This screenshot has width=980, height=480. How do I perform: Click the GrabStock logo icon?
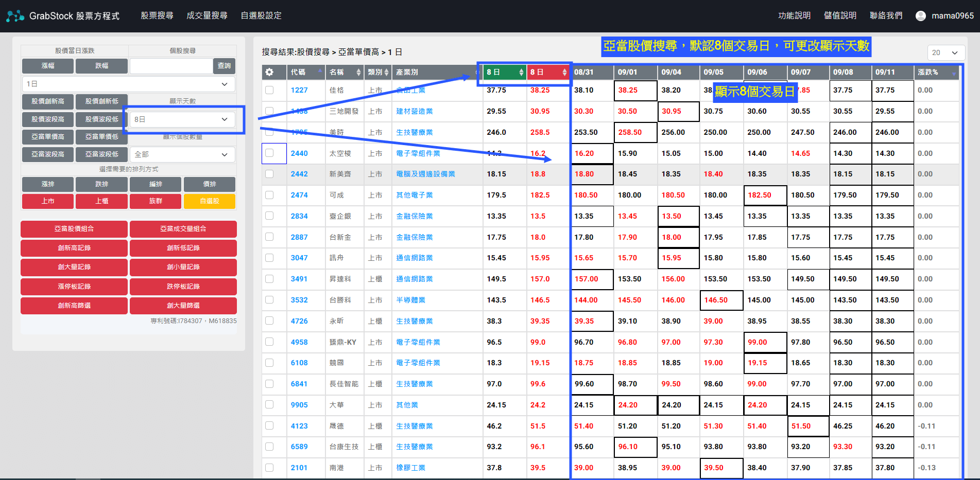15,16
